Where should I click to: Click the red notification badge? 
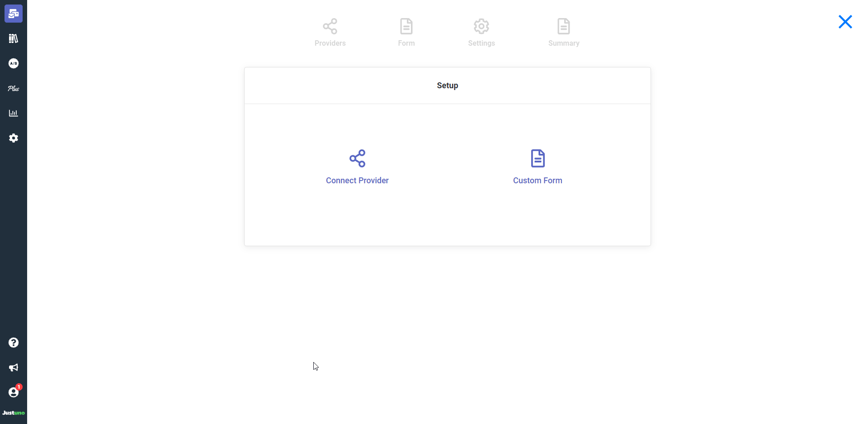[x=19, y=387]
